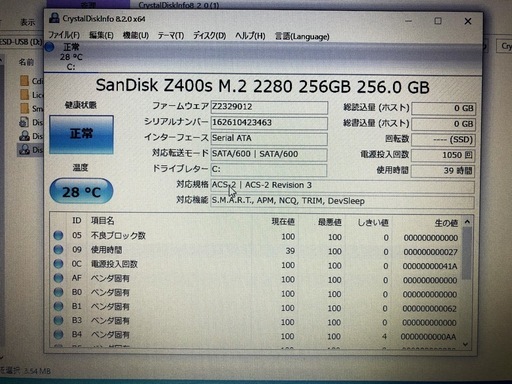Maximize the CrystalDiskInfo window
The width and height of the screenshot is (512, 384).
click(438, 21)
